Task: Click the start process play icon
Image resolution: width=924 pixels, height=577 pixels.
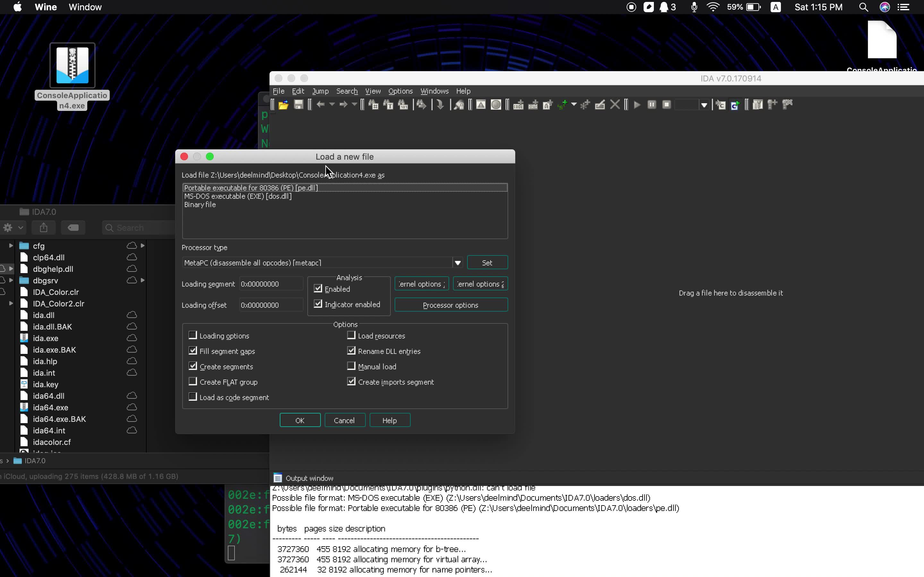Action: (637, 105)
